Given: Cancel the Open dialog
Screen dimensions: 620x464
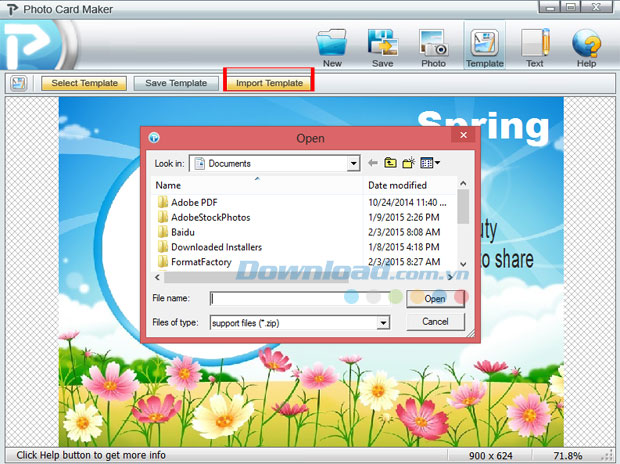Looking at the screenshot, I should pos(435,322).
